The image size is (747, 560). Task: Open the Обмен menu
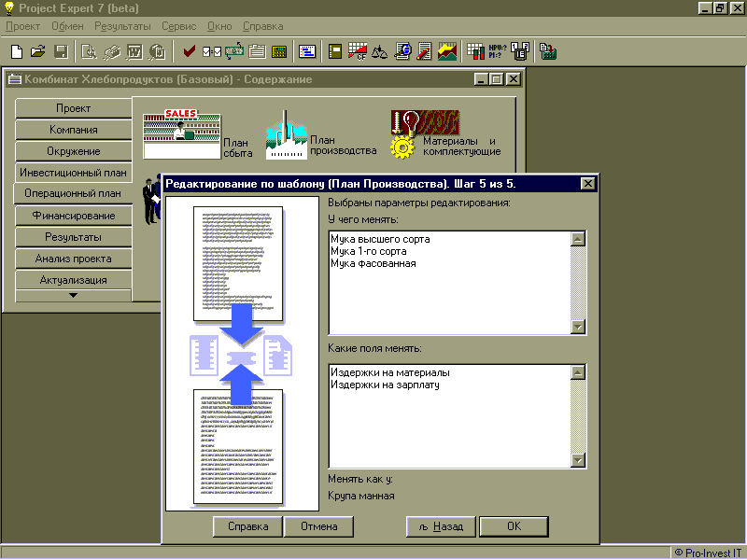(67, 27)
